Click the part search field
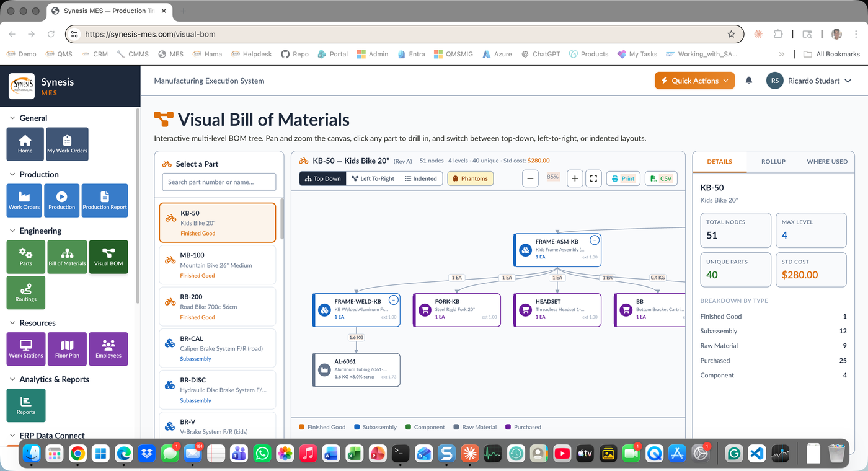This screenshot has height=471, width=868. pyautogui.click(x=219, y=182)
